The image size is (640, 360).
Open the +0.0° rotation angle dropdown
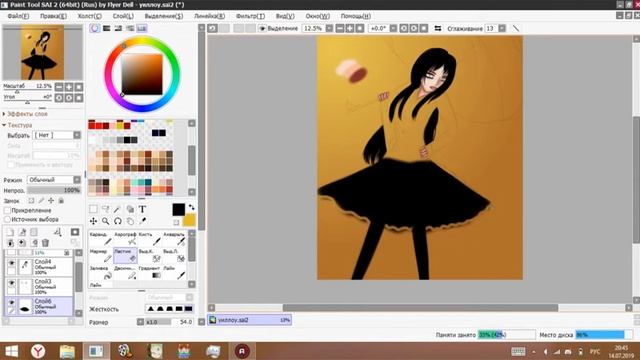click(x=393, y=29)
